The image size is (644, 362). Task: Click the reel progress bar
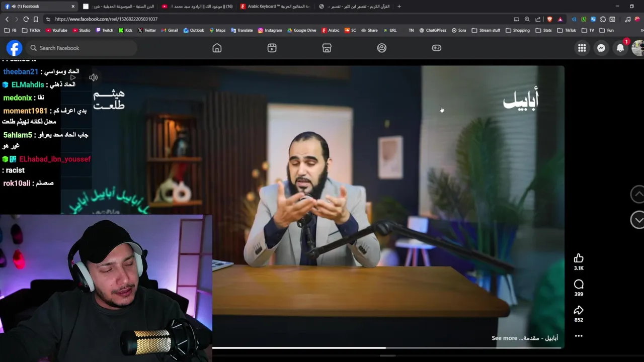(387, 347)
